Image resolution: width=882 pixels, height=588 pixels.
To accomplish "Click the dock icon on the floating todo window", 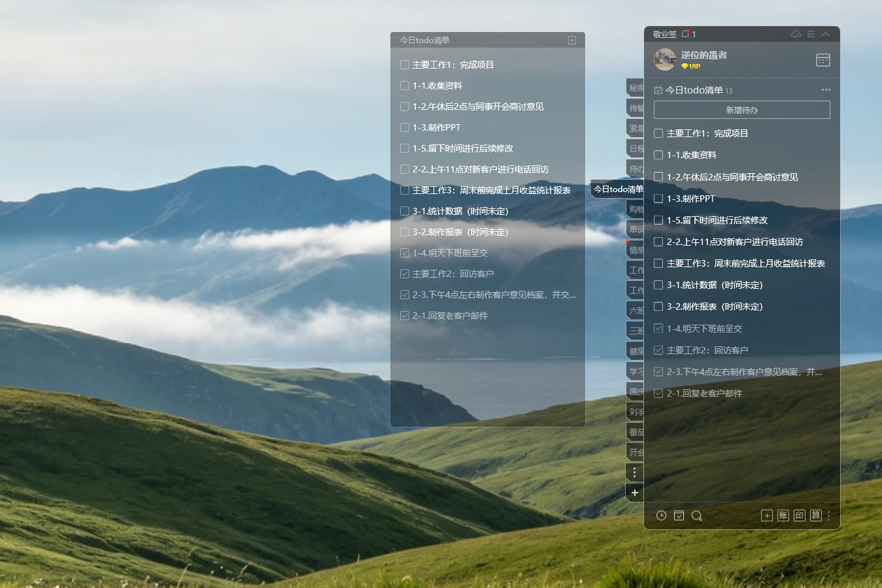I will (x=572, y=41).
